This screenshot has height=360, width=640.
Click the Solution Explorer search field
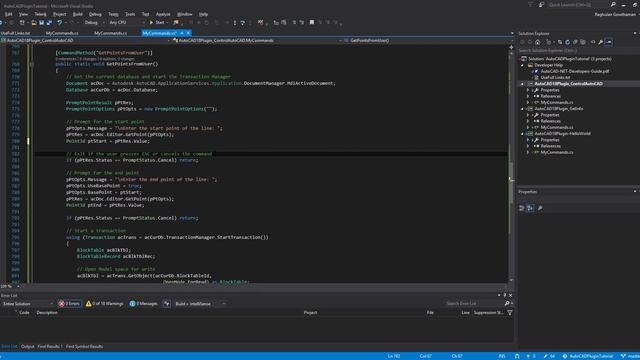coord(578,51)
